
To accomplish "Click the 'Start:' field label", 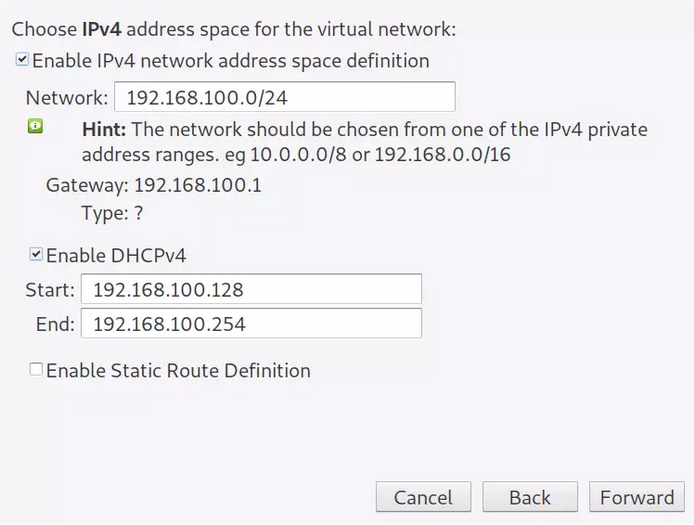I will point(50,290).
